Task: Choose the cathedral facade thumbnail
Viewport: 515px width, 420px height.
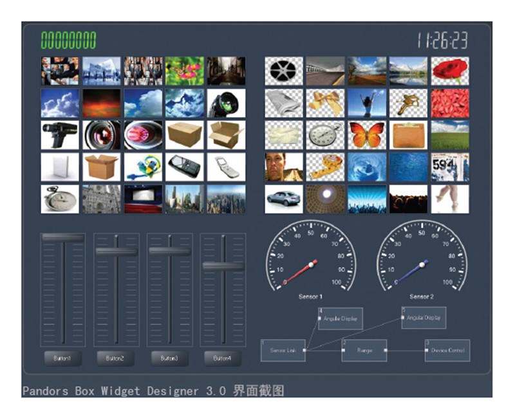Action: tap(102, 199)
